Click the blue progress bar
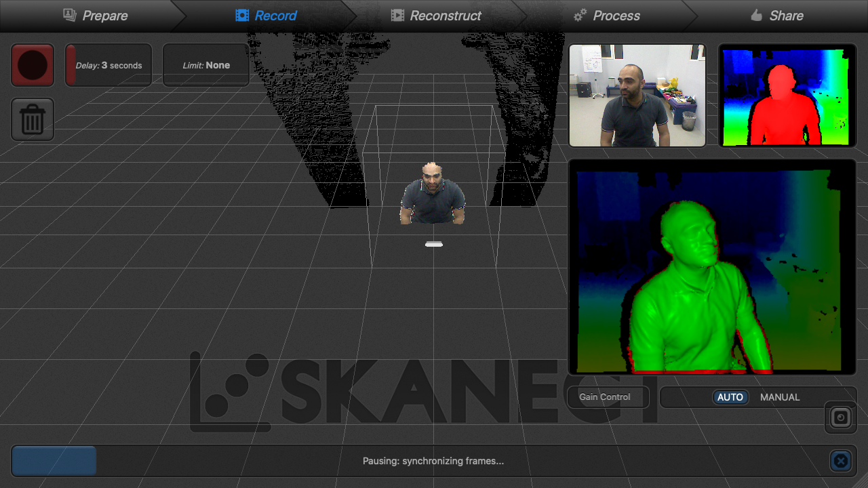 54,461
